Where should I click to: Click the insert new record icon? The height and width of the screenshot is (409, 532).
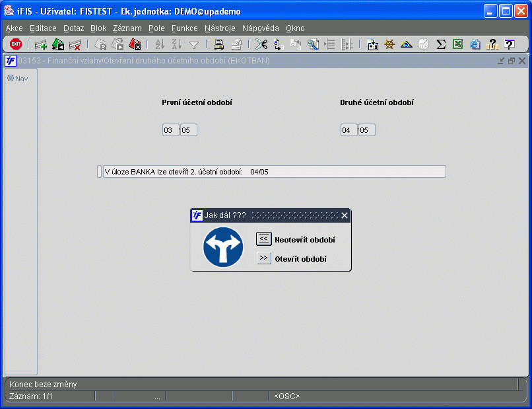pos(41,44)
